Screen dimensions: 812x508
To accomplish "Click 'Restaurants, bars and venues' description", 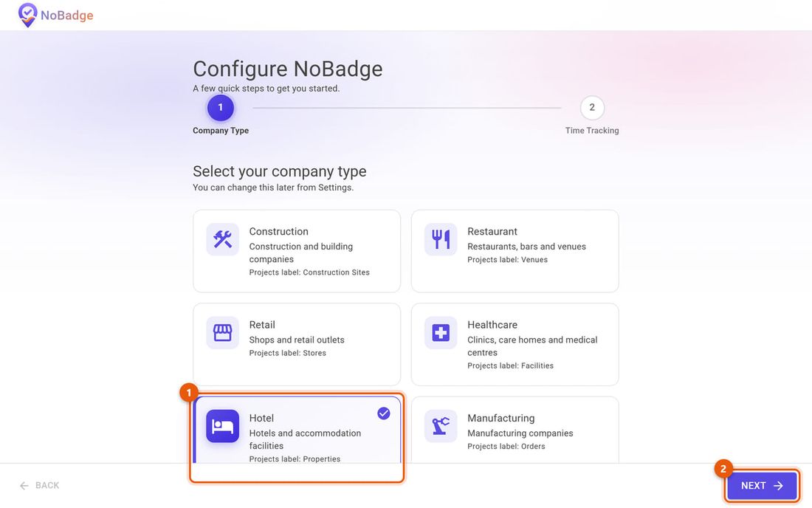I will 526,247.
